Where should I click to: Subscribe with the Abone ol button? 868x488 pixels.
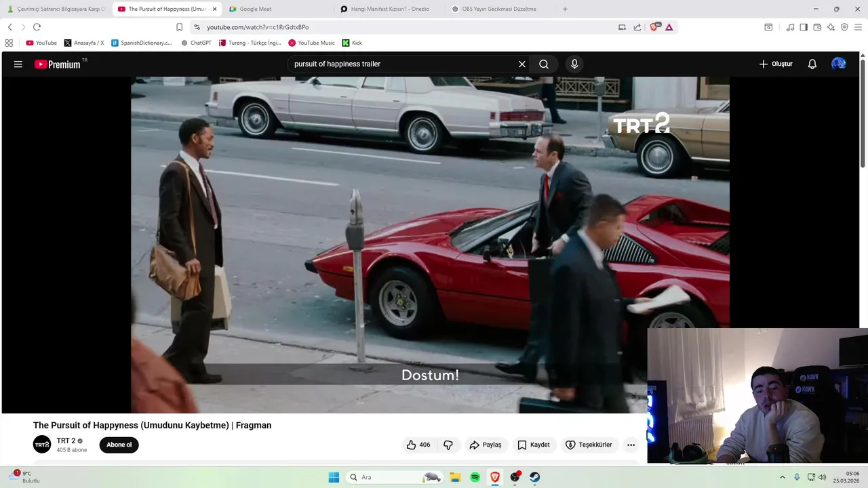(119, 445)
